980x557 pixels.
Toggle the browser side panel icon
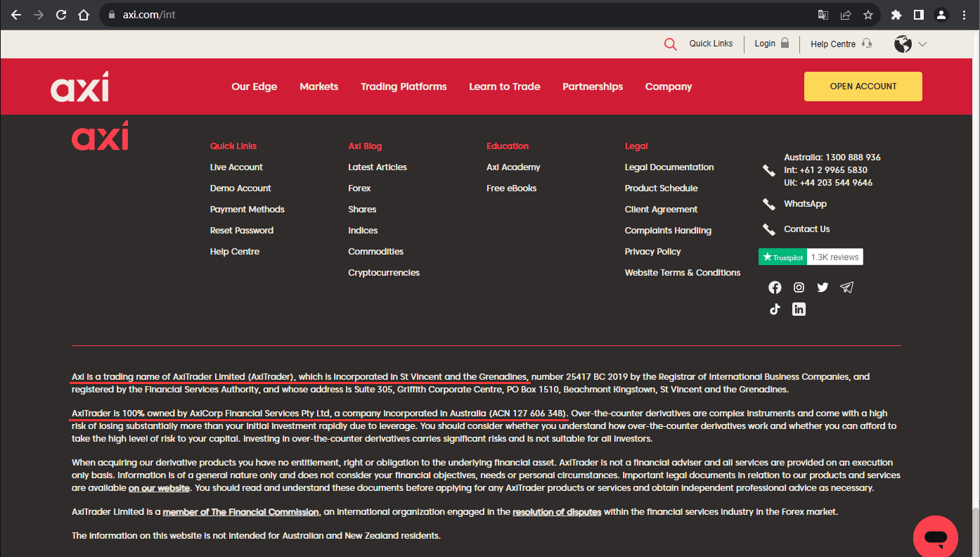click(x=918, y=15)
